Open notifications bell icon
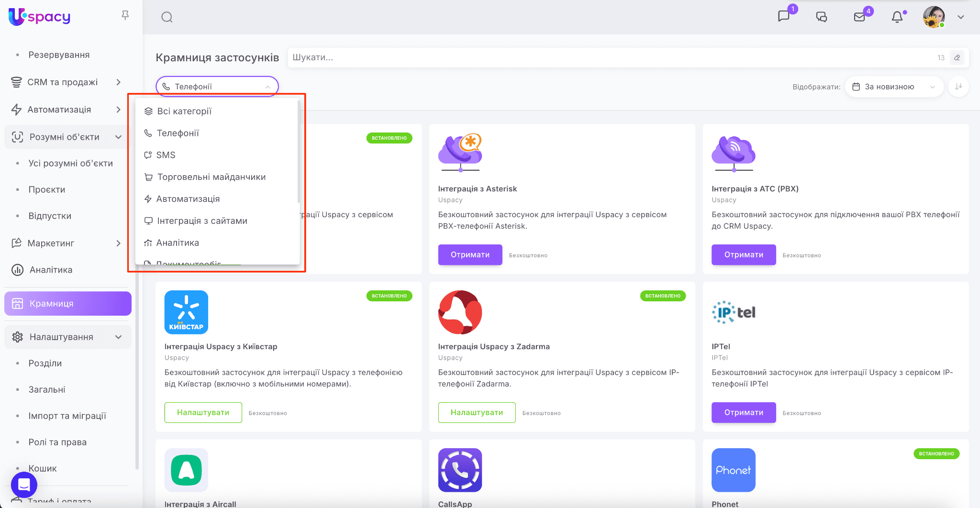 pyautogui.click(x=897, y=17)
